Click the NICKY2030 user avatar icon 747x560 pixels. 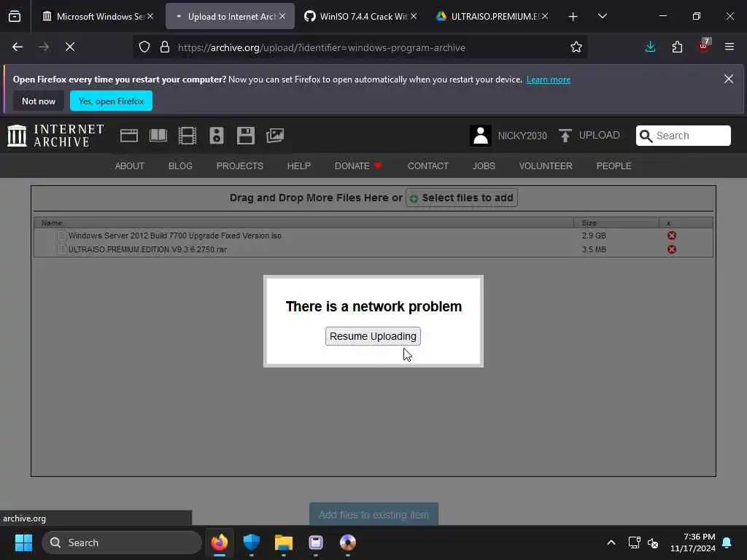[x=480, y=136]
